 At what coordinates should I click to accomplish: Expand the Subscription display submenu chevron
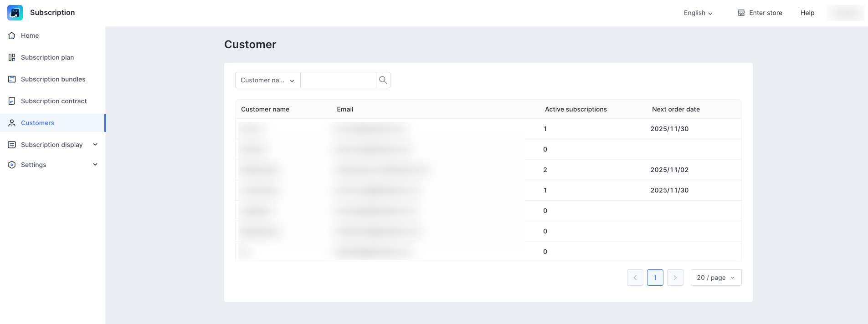pyautogui.click(x=95, y=145)
